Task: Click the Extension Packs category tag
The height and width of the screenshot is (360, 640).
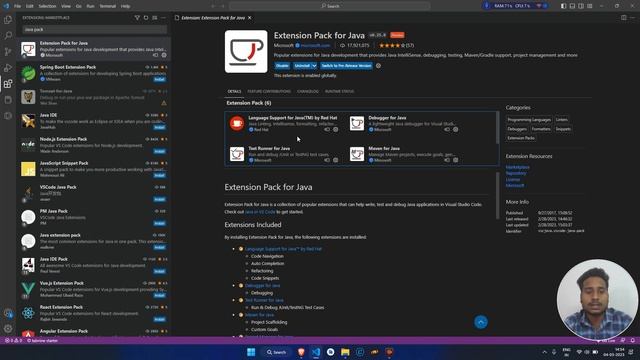Action: click(521, 138)
